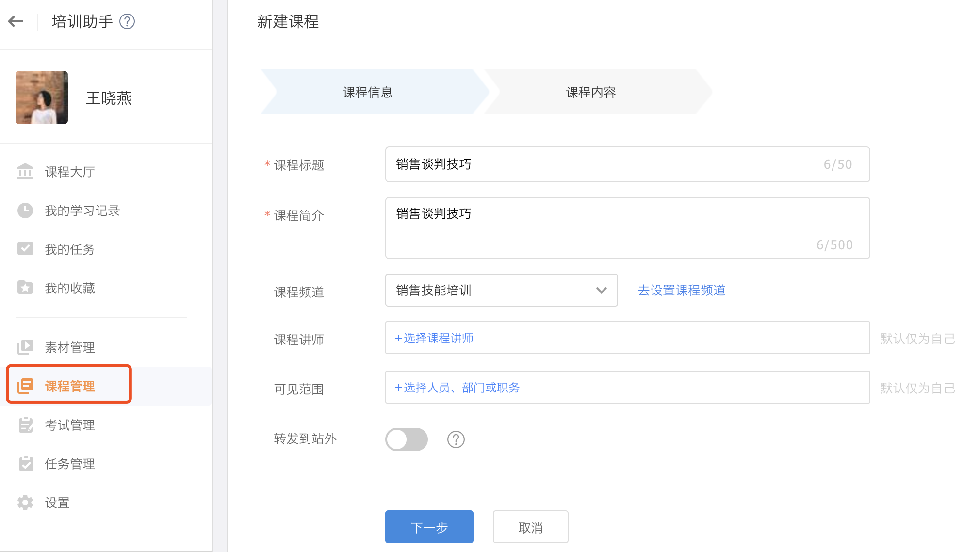Image resolution: width=980 pixels, height=552 pixels.
Task: Open 去设置课程频道 link
Action: pos(681,290)
